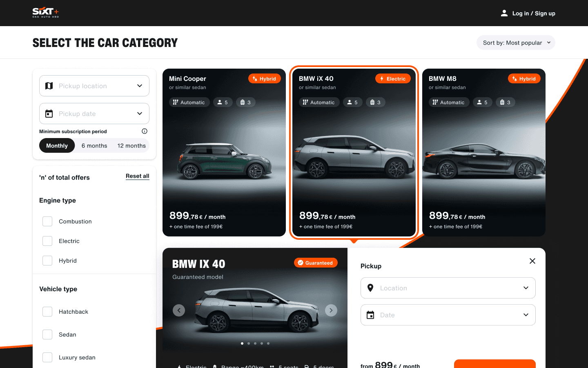588x368 pixels.
Task: Check the Electric engine checkbox
Action: (x=47, y=241)
